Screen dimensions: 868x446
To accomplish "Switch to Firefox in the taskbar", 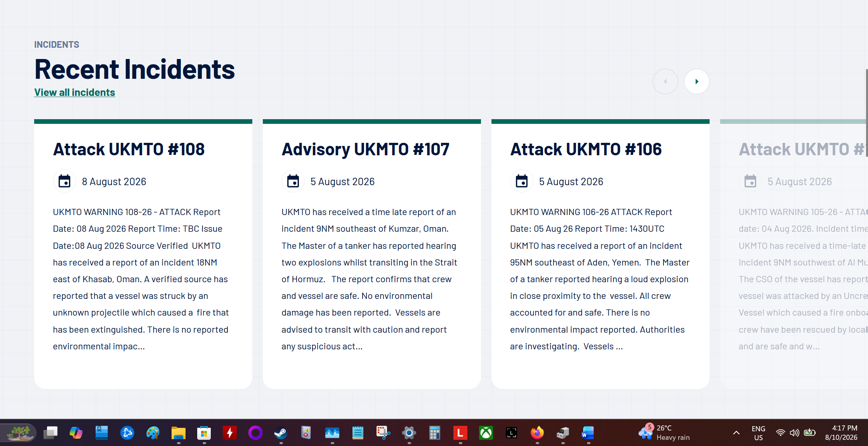I will (x=537, y=433).
